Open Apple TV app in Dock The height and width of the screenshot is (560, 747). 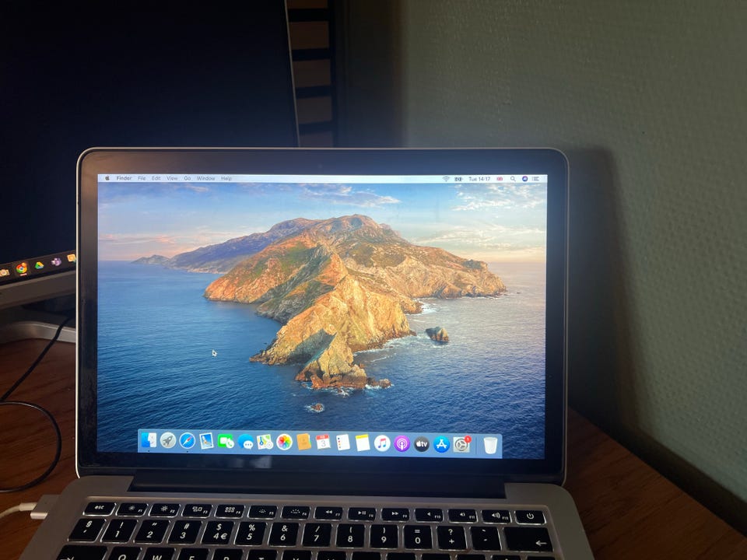[422, 444]
